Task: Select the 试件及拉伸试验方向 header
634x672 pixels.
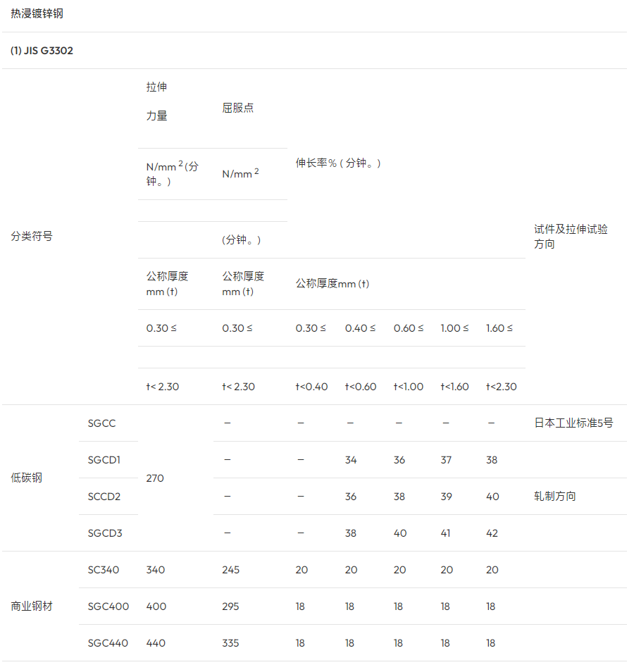Action: 571,237
